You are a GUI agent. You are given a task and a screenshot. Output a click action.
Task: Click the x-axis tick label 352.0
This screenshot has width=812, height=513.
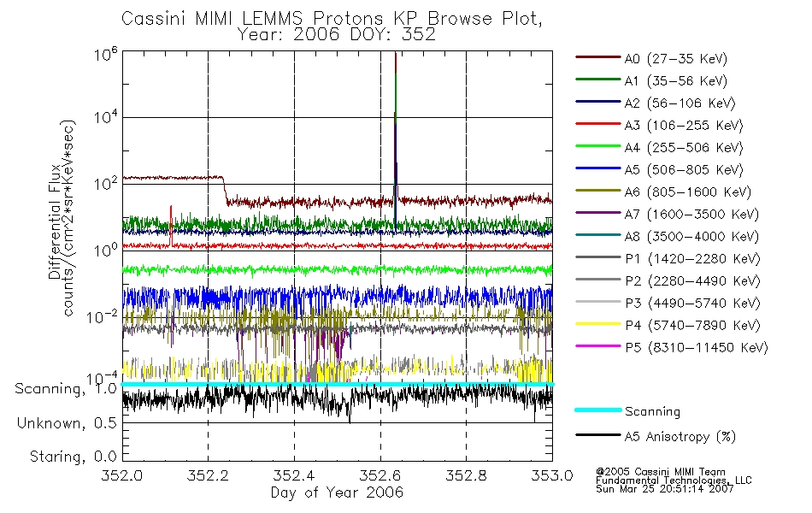pyautogui.click(x=121, y=475)
